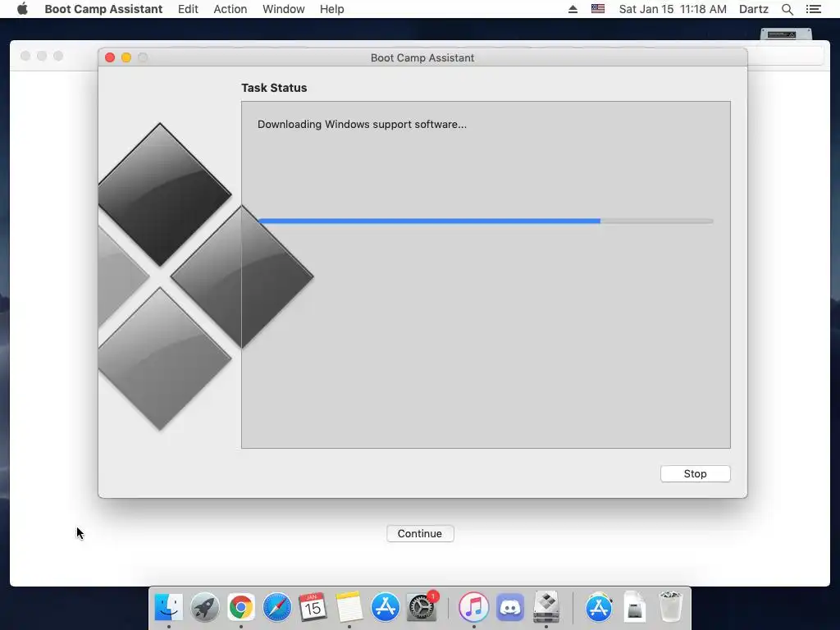The image size is (840, 630).
Task: Click the blue download progress bar
Action: (x=486, y=221)
